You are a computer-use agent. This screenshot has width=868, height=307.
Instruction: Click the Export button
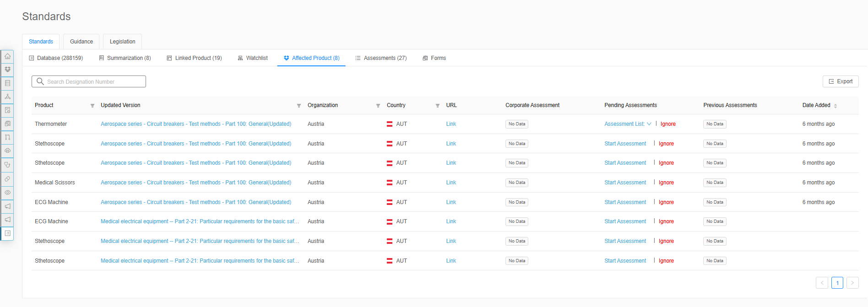pos(841,81)
